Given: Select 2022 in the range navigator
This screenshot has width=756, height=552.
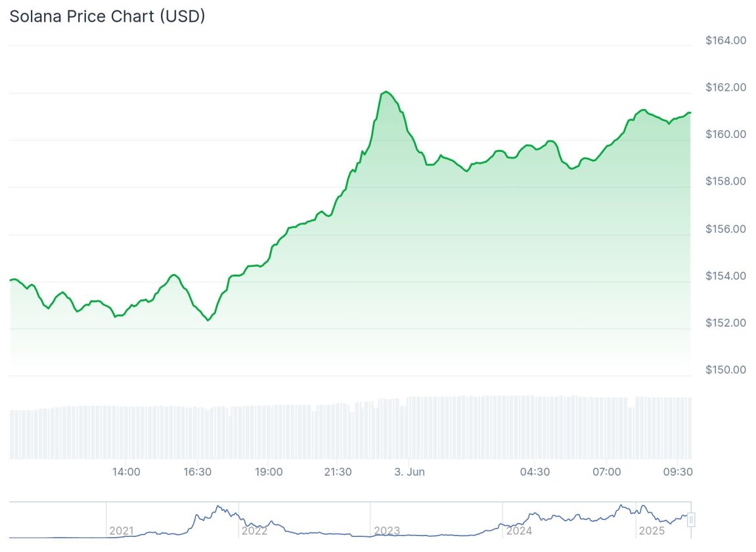Looking at the screenshot, I should coord(254,530).
